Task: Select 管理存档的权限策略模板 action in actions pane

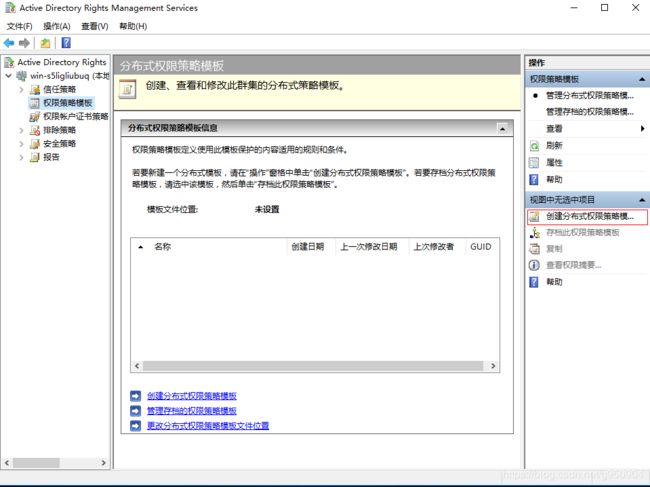Action: pyautogui.click(x=589, y=111)
